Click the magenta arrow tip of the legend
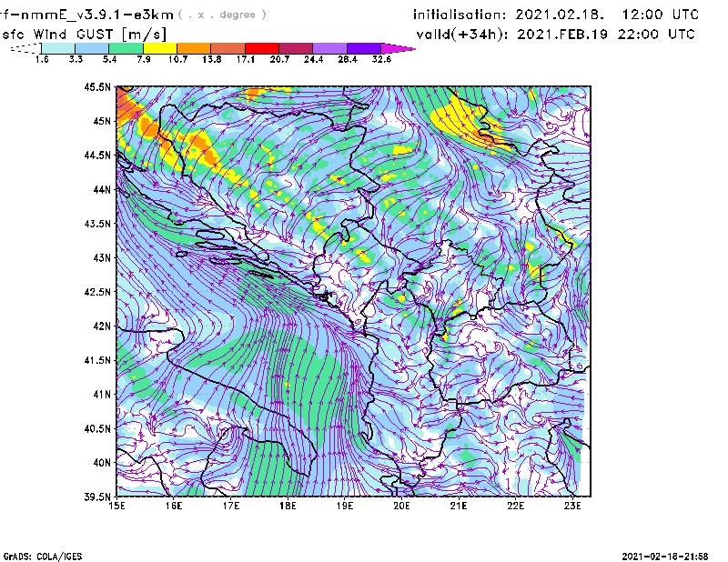 (398, 48)
